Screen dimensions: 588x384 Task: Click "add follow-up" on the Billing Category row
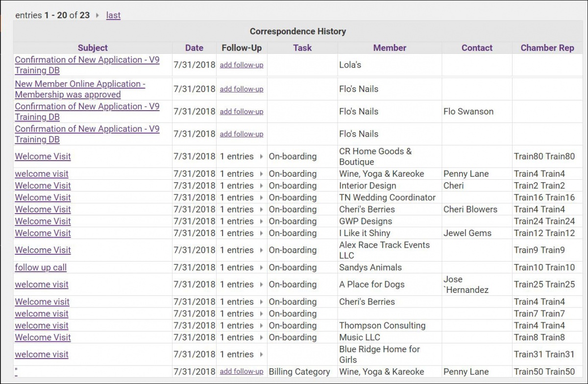(x=241, y=372)
